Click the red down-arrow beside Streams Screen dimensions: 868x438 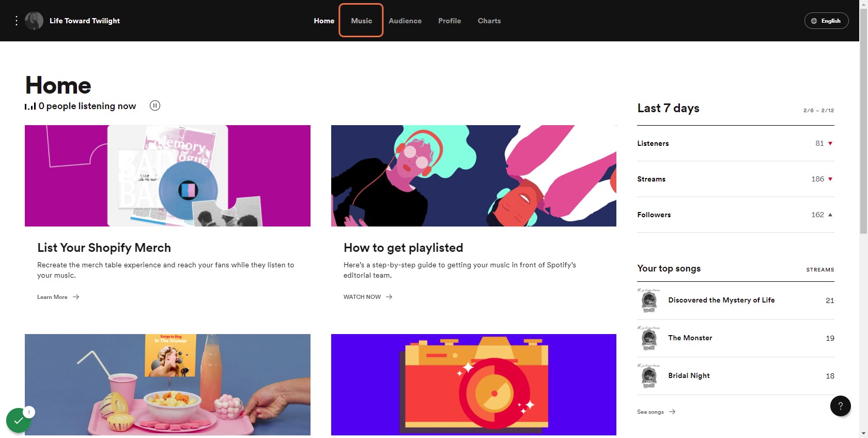(830, 179)
